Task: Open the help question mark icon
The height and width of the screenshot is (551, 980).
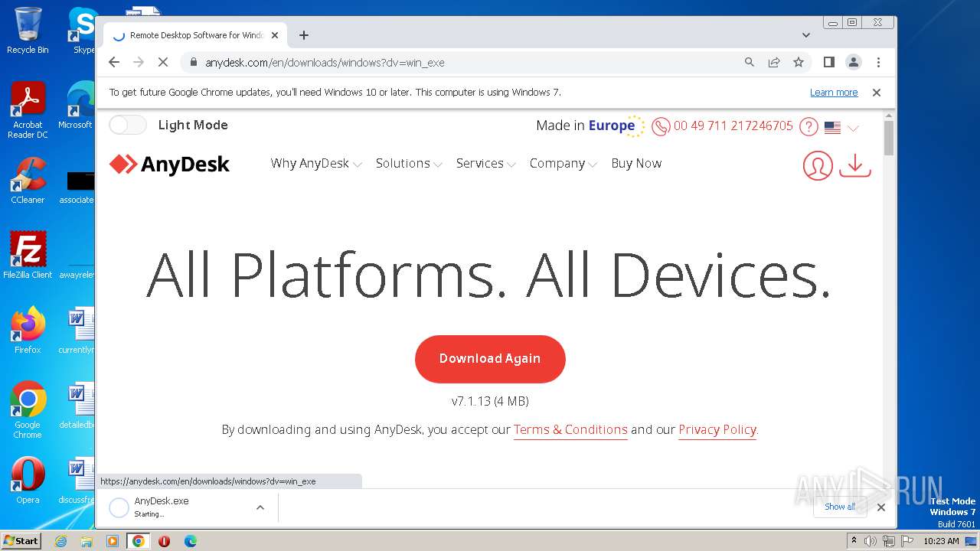Action: (808, 126)
